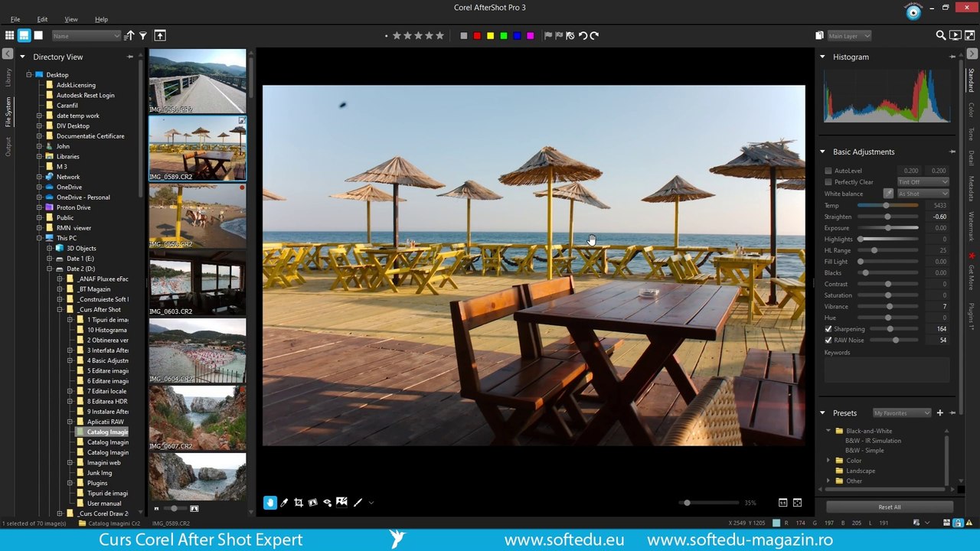Collapse the Black-and-White preset folder

(x=828, y=431)
